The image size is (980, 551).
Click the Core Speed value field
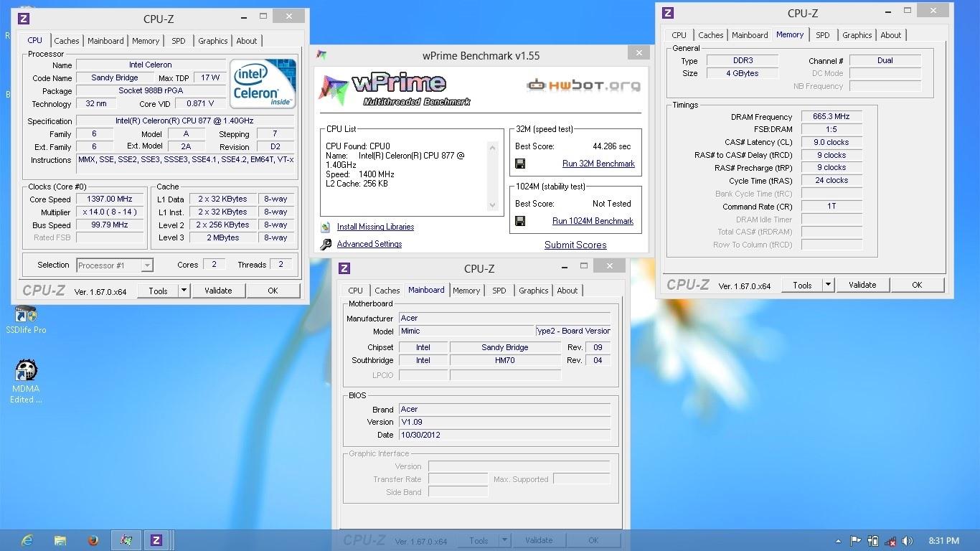(110, 199)
